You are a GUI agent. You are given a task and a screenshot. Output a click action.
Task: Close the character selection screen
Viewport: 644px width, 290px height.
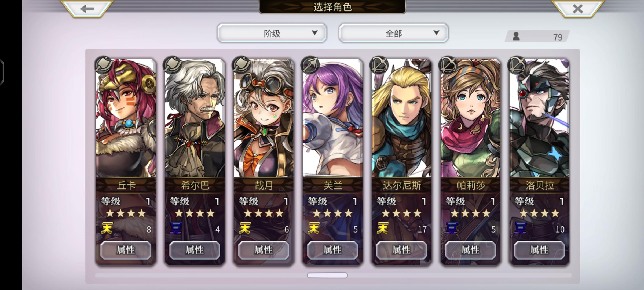pyautogui.click(x=577, y=9)
